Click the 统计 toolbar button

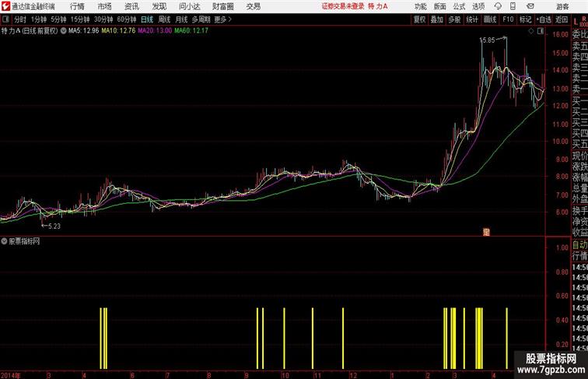[x=472, y=19]
